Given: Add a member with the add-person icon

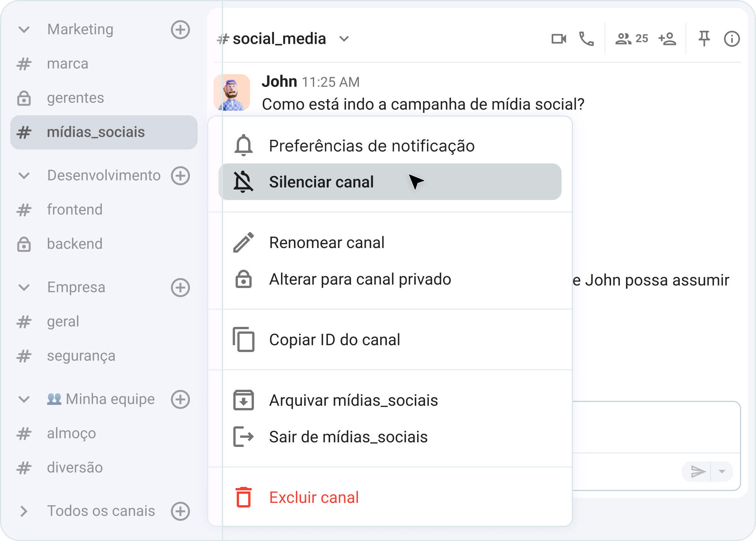Looking at the screenshot, I should coord(667,39).
